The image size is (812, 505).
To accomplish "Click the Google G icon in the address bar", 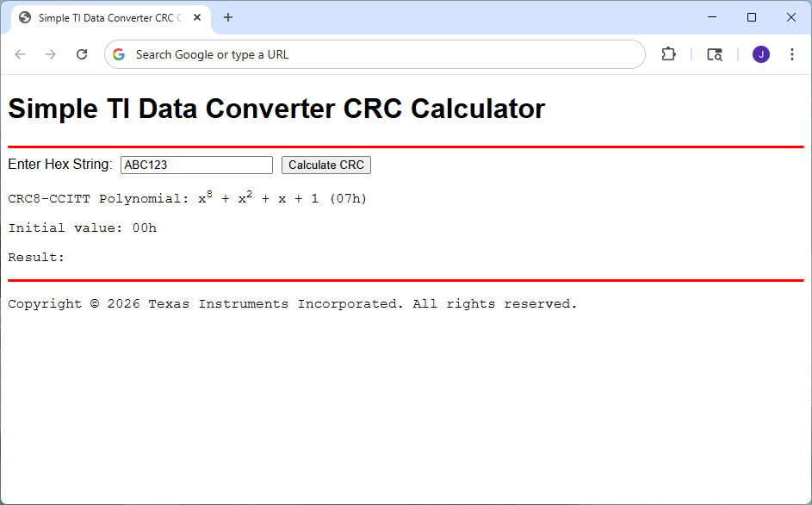I will [x=118, y=53].
